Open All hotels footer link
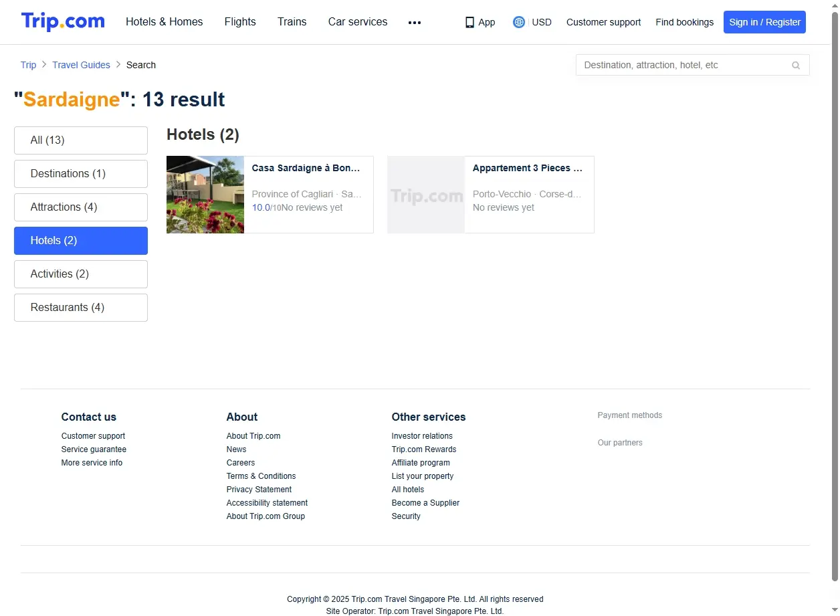 click(x=408, y=490)
